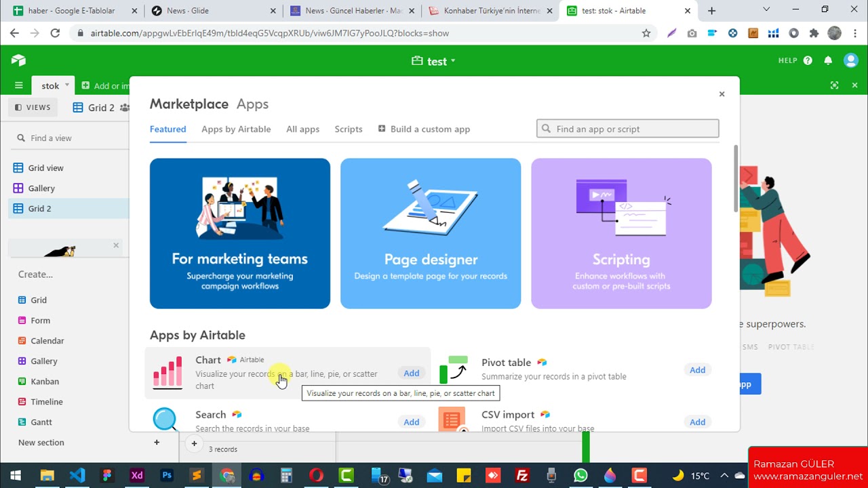Open the Windows Start menu
This screenshot has width=868, height=488.
point(15,475)
